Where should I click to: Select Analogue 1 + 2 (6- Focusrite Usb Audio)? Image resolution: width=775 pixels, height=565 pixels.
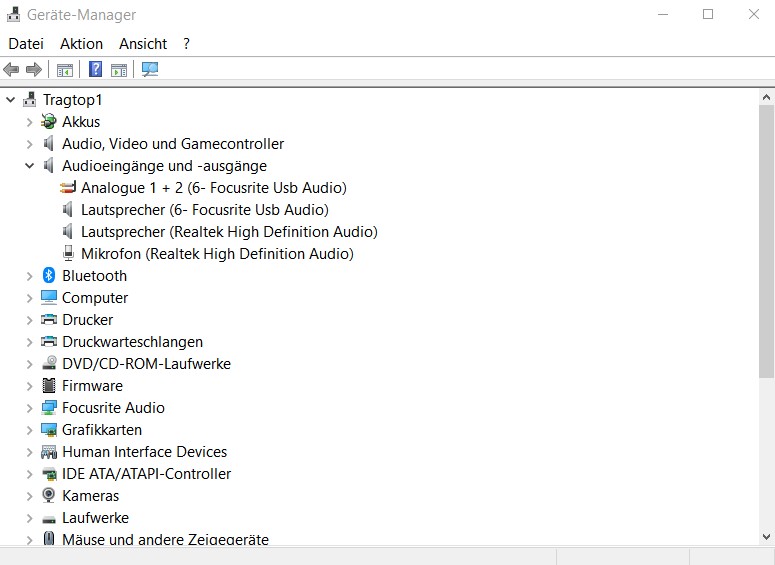(x=214, y=187)
